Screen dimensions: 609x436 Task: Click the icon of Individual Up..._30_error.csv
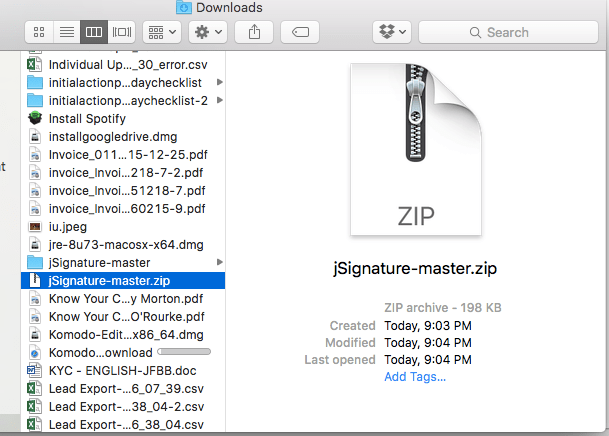pyautogui.click(x=35, y=64)
